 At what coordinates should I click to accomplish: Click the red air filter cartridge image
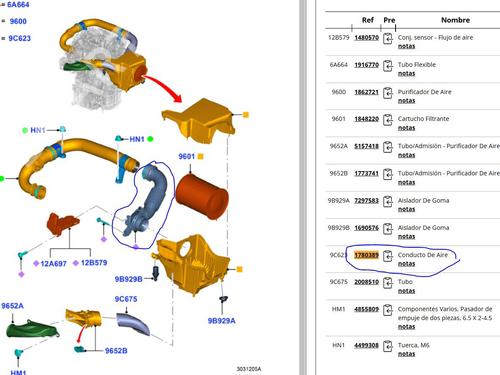click(x=202, y=196)
